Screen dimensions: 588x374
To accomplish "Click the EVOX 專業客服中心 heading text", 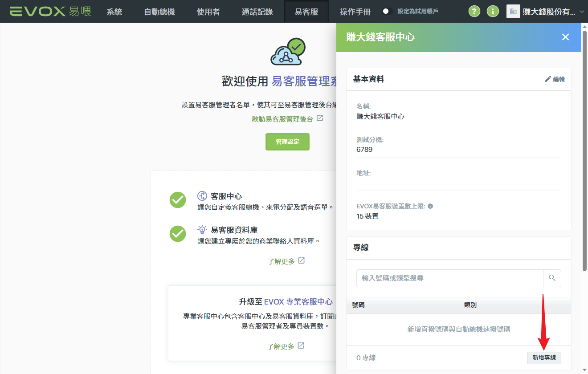I will point(298,302).
